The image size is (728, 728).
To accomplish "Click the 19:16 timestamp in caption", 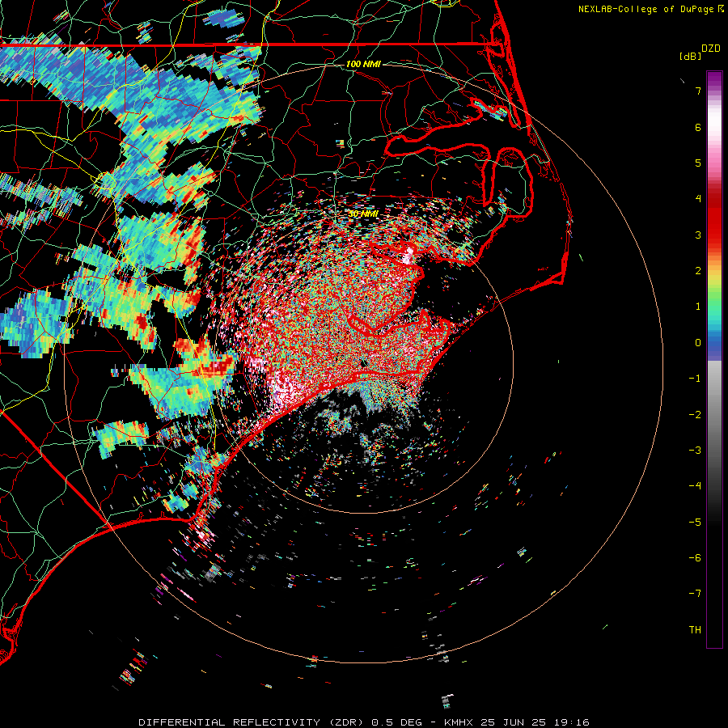I will [572, 722].
